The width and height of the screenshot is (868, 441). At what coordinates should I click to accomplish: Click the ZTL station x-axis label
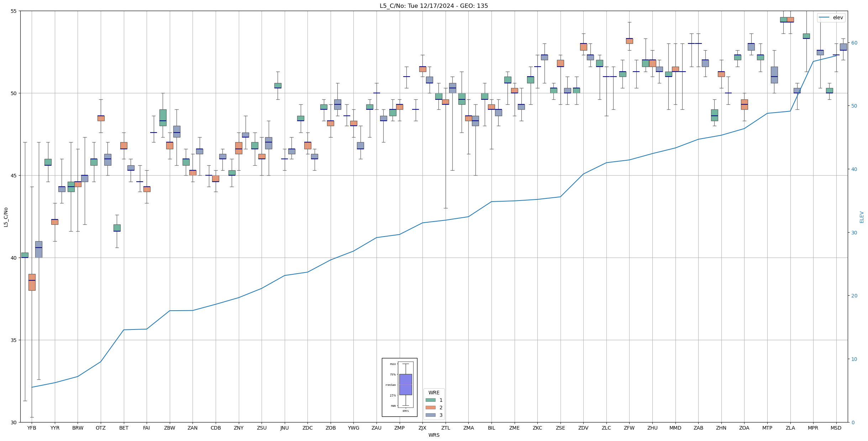[445, 428]
